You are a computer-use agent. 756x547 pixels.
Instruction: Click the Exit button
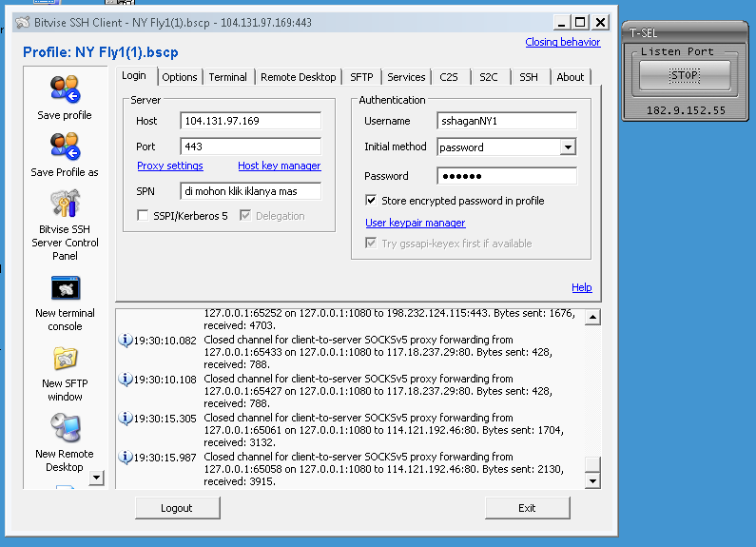528,508
